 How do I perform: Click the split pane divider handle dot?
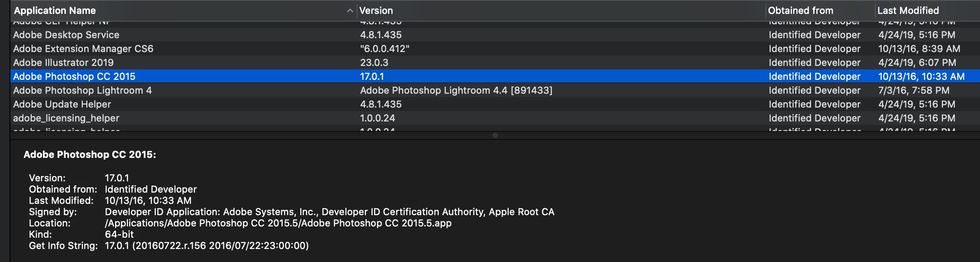click(x=495, y=135)
